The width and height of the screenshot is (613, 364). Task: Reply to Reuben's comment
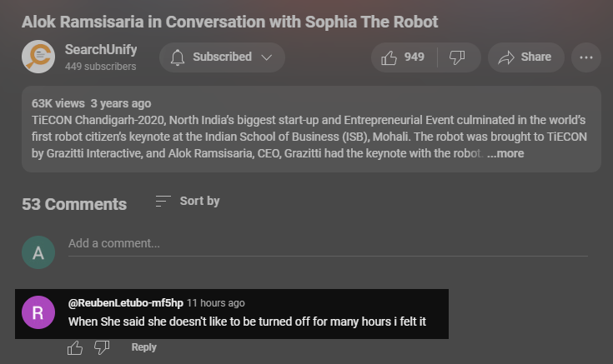[143, 347]
